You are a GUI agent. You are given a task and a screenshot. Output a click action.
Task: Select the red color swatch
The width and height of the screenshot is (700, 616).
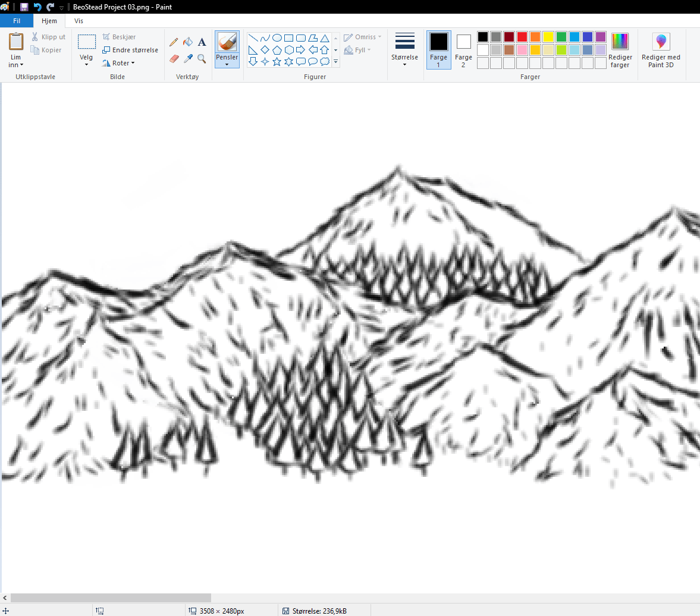(x=521, y=36)
